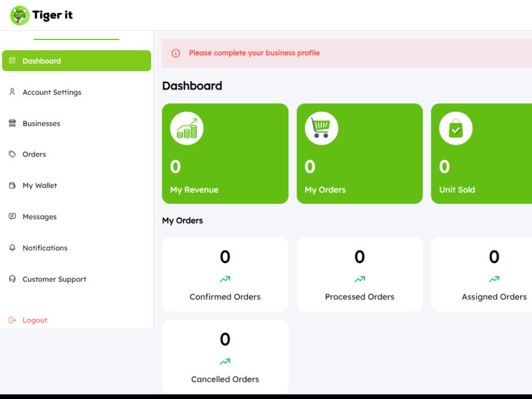532x399 pixels.
Task: Open the My Orders green card
Action: pyautogui.click(x=360, y=153)
